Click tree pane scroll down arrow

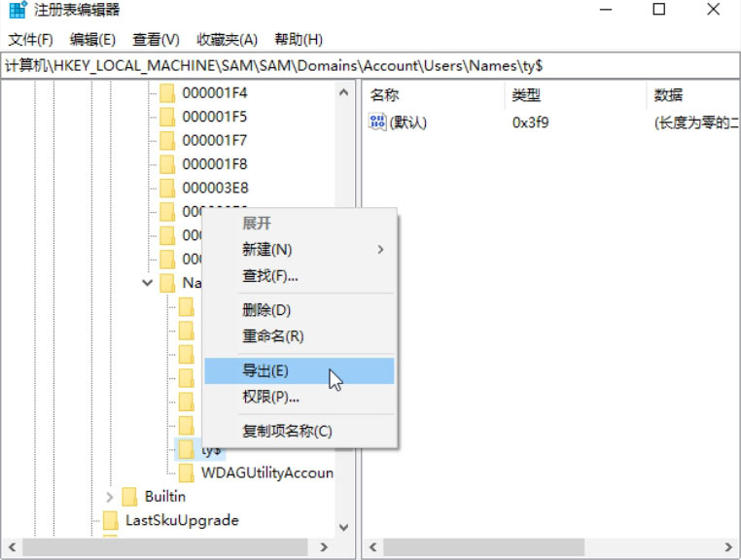[x=344, y=527]
